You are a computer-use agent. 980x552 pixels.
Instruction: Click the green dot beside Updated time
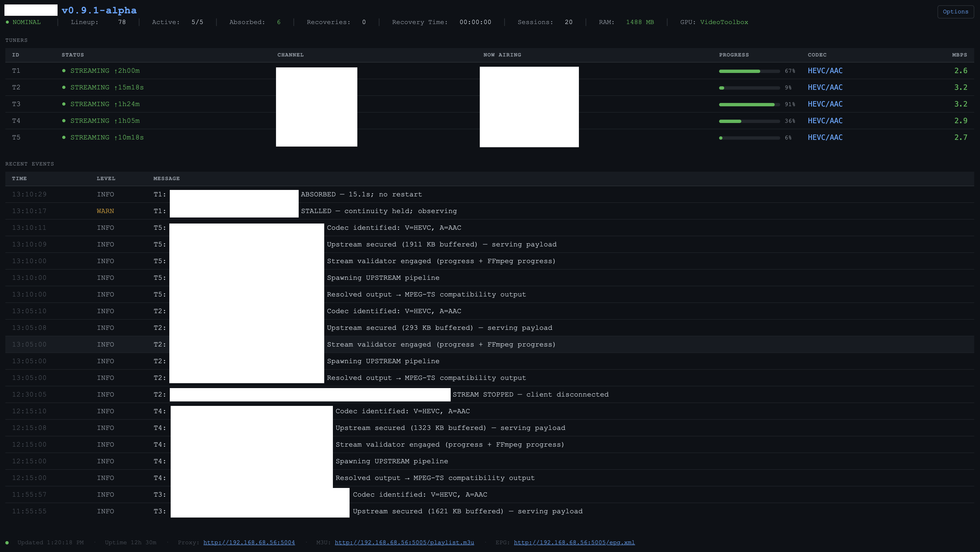[x=7, y=542]
